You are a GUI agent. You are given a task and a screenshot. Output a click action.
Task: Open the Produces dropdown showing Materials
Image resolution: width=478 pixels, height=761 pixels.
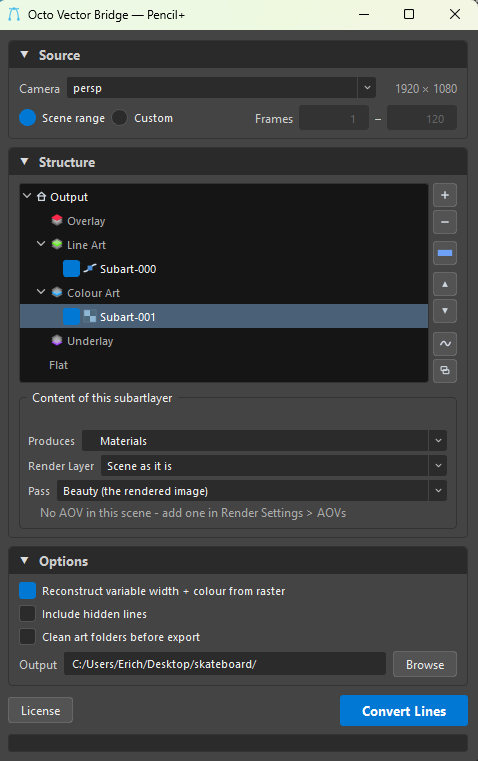click(x=264, y=441)
